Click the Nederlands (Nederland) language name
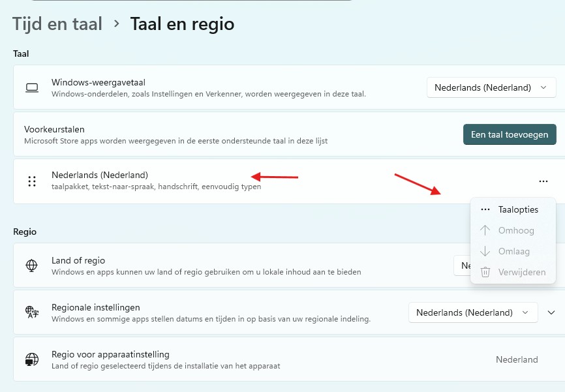Screen dimensions: 565x392 coord(100,175)
